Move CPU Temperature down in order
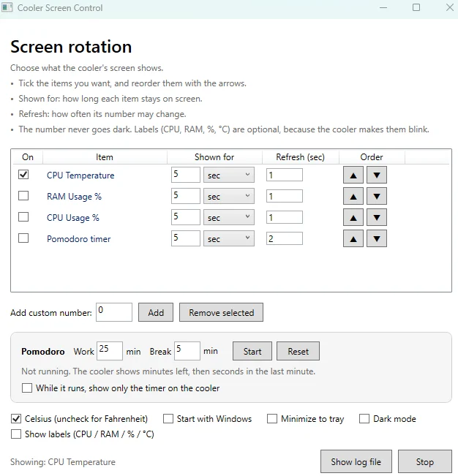The image size is (458, 476). tap(377, 175)
